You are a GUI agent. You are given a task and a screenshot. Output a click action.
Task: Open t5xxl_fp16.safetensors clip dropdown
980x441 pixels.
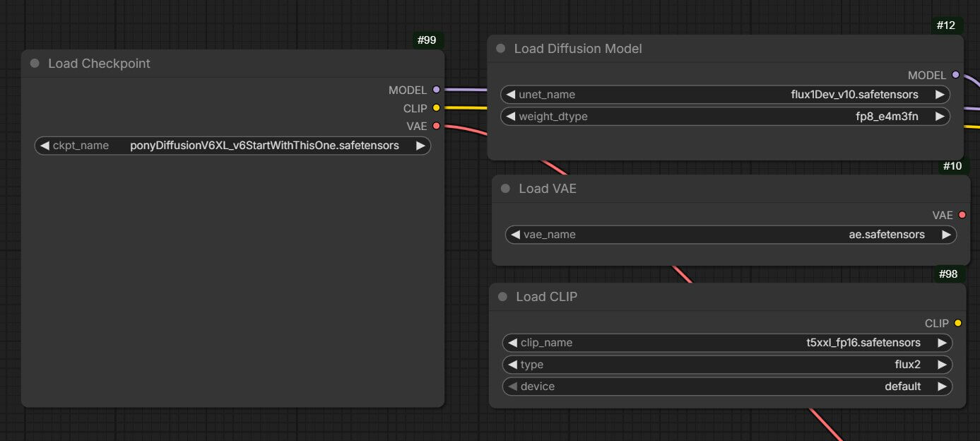coord(727,343)
